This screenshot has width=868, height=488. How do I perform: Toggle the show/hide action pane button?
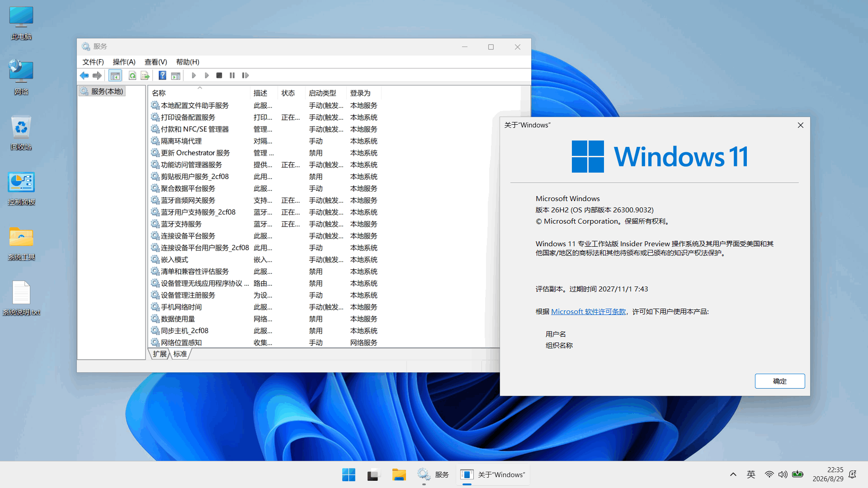tap(176, 75)
